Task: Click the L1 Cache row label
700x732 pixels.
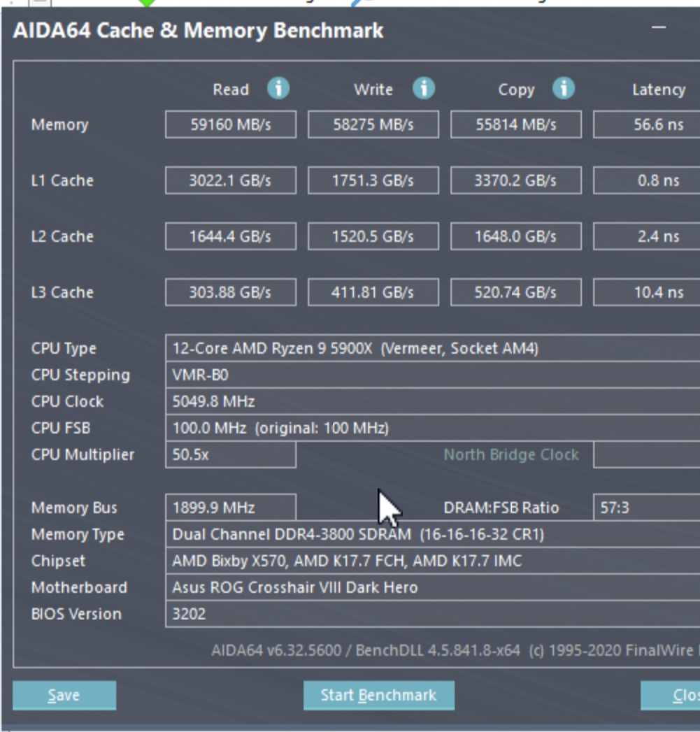Action: click(62, 180)
